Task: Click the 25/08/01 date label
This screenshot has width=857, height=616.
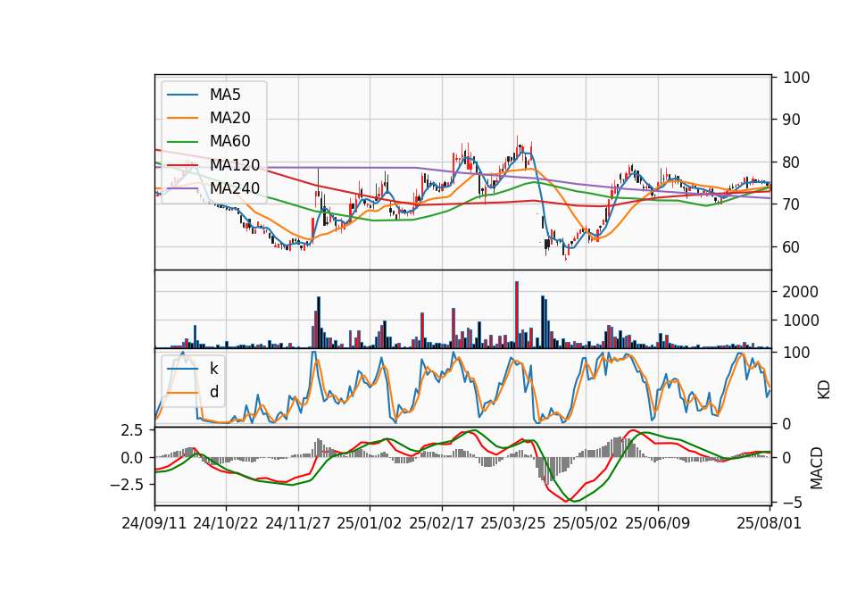Action: click(x=769, y=523)
